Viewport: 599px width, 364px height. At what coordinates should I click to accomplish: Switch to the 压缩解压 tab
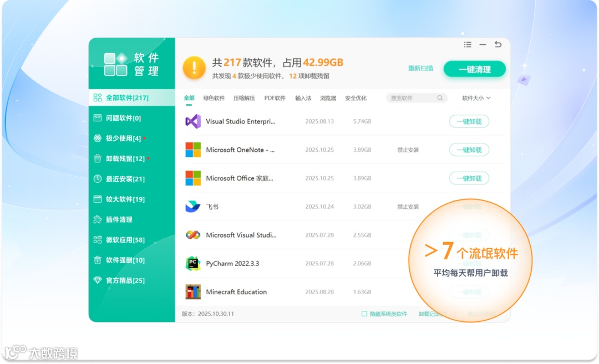pos(244,98)
